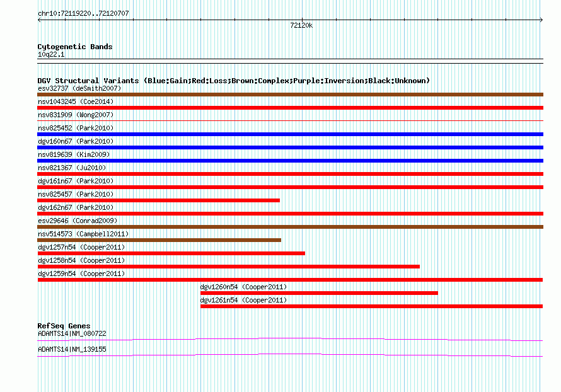This screenshot has height=392, width=561.
Task: Open nsv821367 (Ju2010) variant label
Action: click(x=72, y=168)
